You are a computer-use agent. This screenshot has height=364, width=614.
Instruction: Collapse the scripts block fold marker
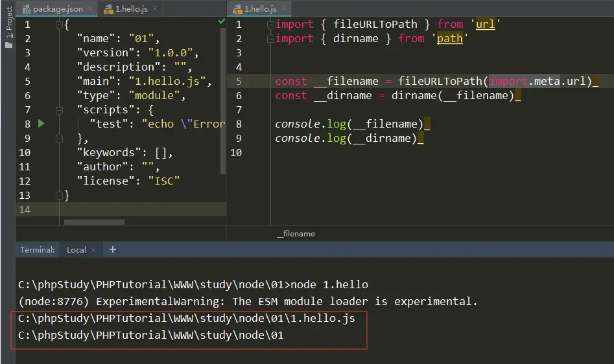pos(59,110)
